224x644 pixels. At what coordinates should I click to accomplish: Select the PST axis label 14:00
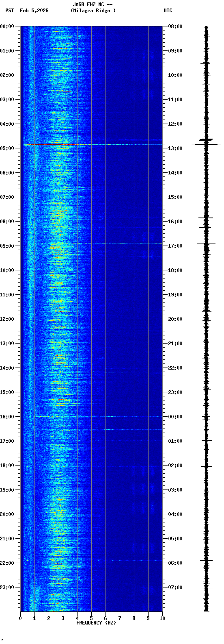coord(7,368)
